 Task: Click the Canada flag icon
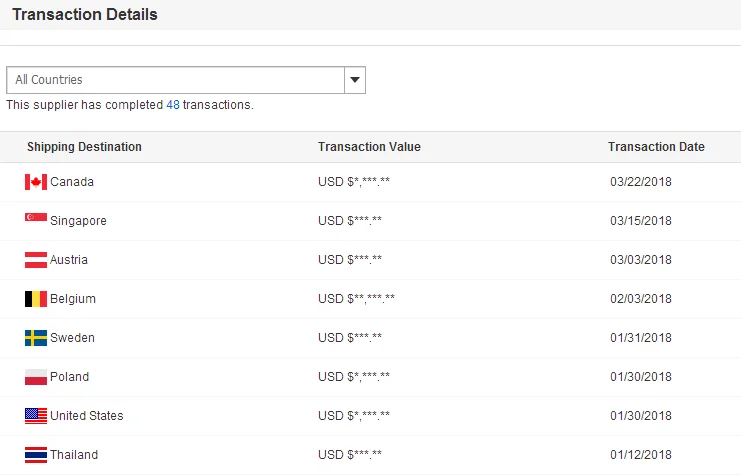[36, 182]
